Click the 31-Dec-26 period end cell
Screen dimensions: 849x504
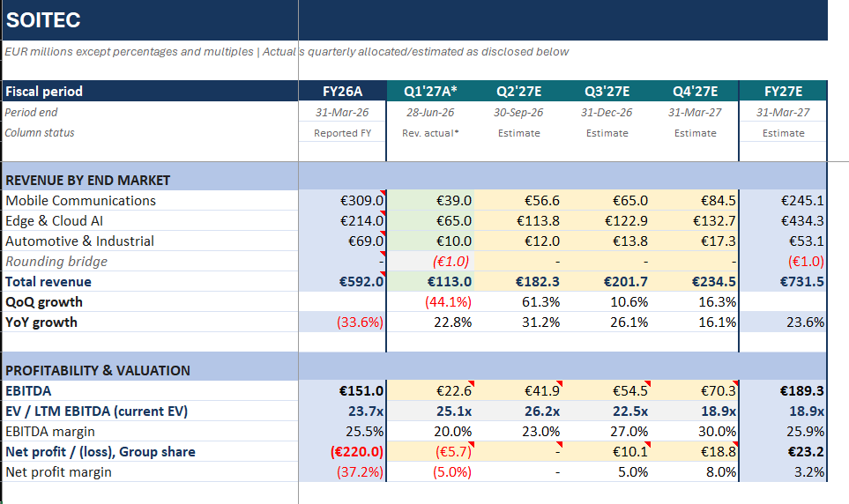[x=607, y=112]
